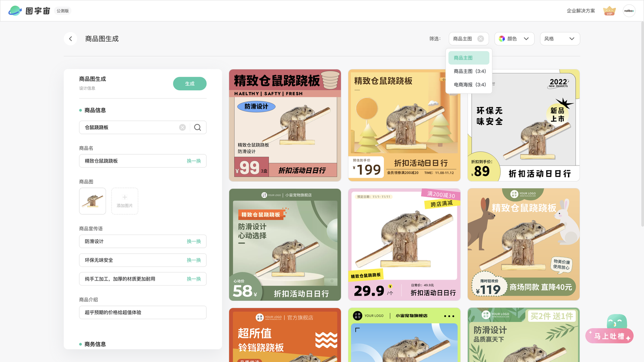Open the 商品主图 filter combo box
Viewport: 644px width, 362px height.
point(468,39)
